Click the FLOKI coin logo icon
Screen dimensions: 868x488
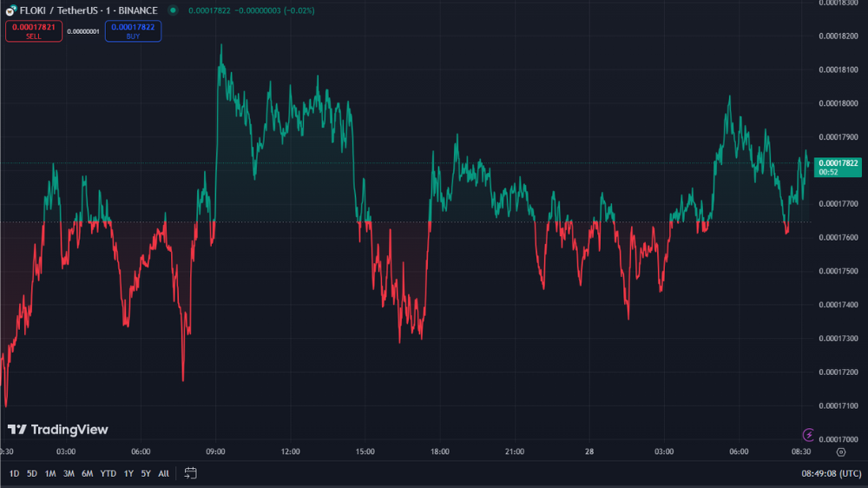coord(10,10)
